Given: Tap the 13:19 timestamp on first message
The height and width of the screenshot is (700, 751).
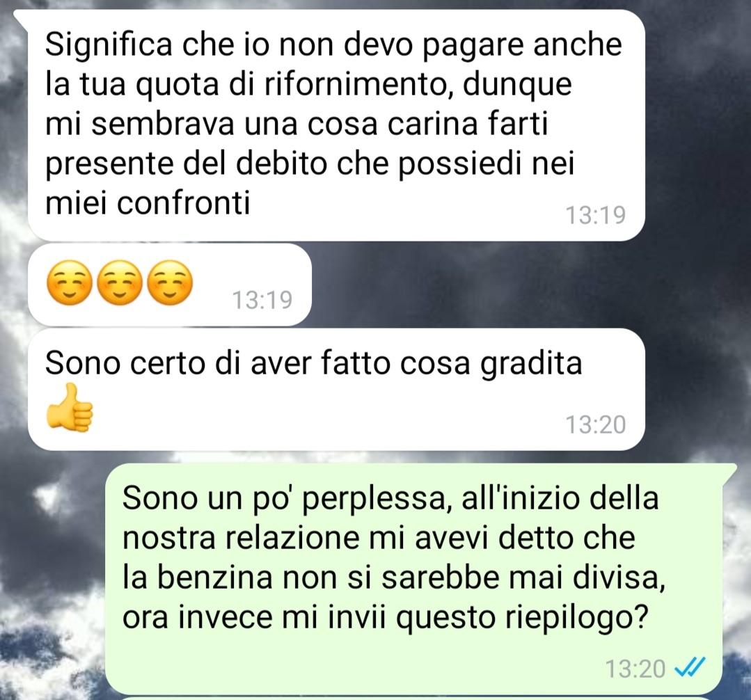Looking at the screenshot, I should tap(595, 215).
